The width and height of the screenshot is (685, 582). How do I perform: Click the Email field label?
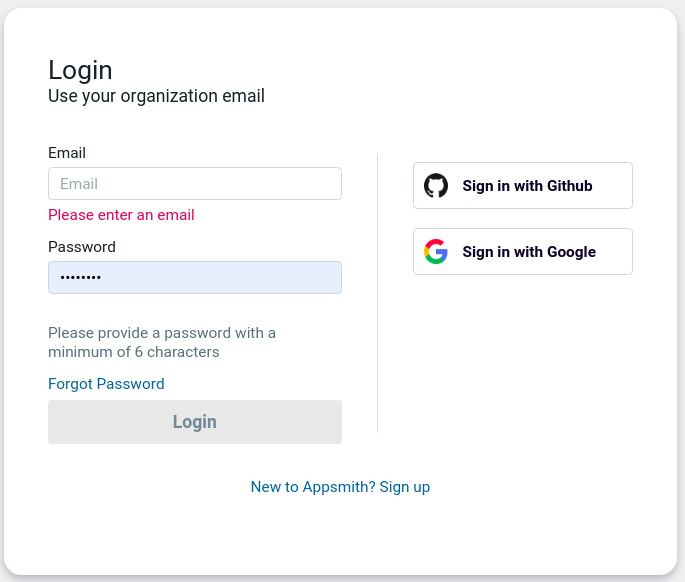tap(67, 153)
